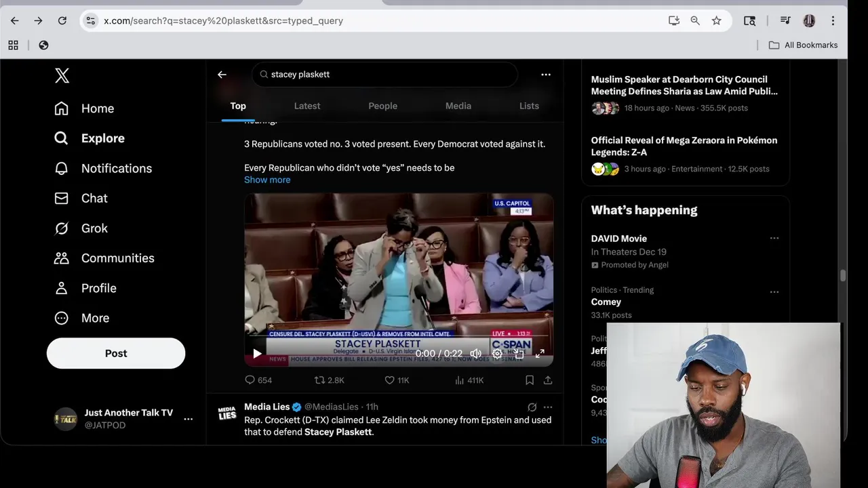Screen dimensions: 868x488
Task: Open DAVID Movie promoted trend
Action: pyautogui.click(x=619, y=239)
